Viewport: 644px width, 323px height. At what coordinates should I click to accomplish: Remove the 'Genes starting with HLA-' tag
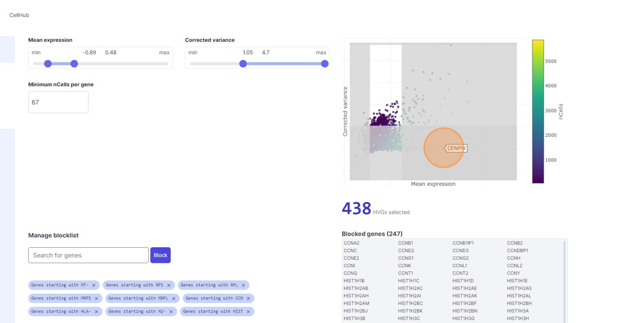click(x=96, y=312)
